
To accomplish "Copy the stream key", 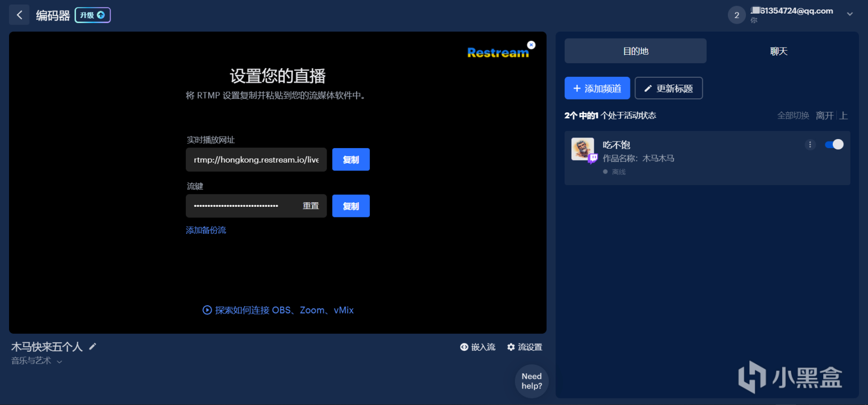I will 351,206.
